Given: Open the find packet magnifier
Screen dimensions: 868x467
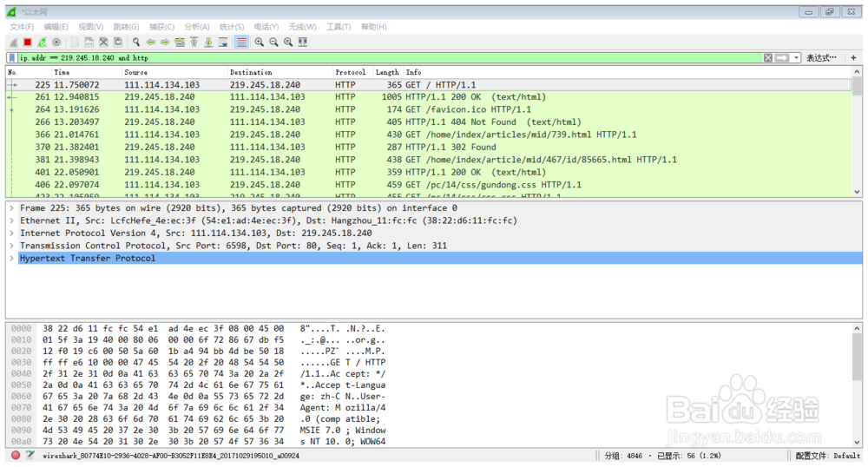Looking at the screenshot, I should 136,42.
